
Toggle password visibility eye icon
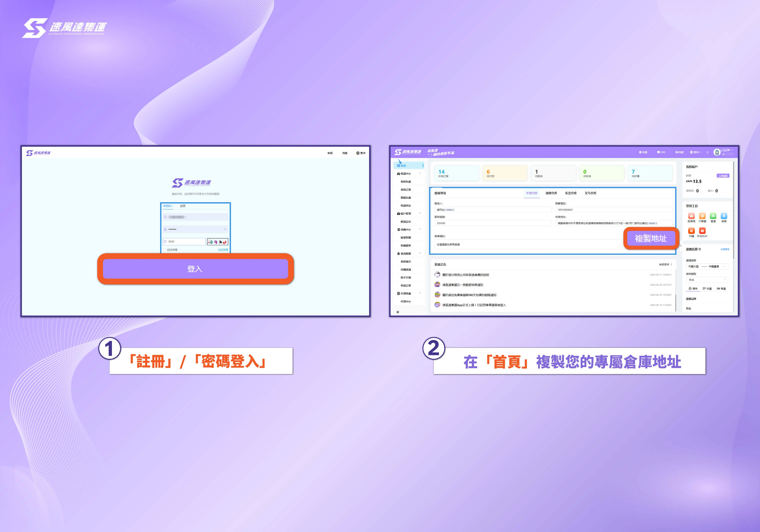point(225,229)
